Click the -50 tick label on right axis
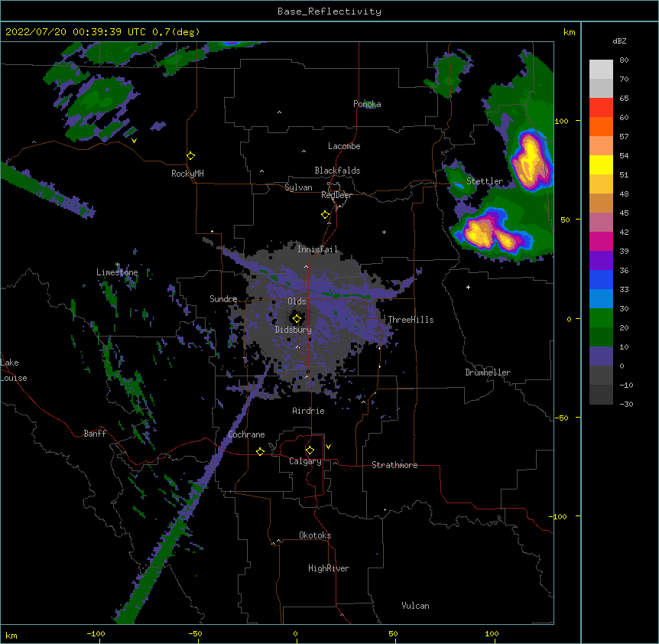The image size is (659, 644). [561, 418]
